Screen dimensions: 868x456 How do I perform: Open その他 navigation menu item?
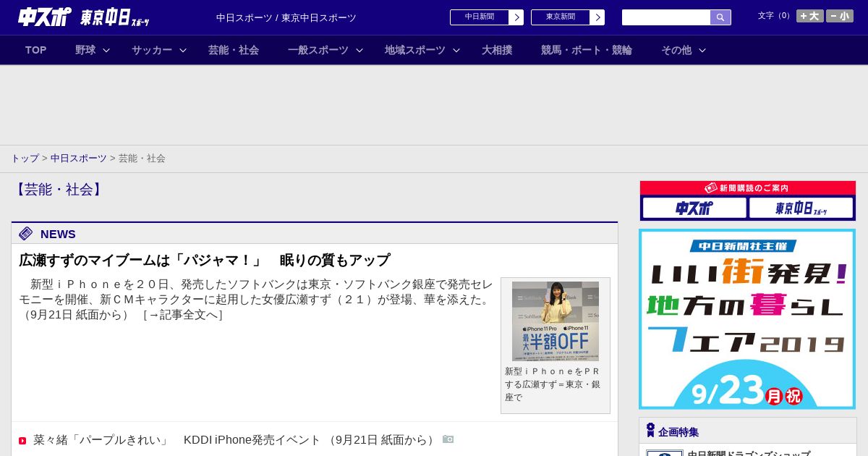point(676,50)
